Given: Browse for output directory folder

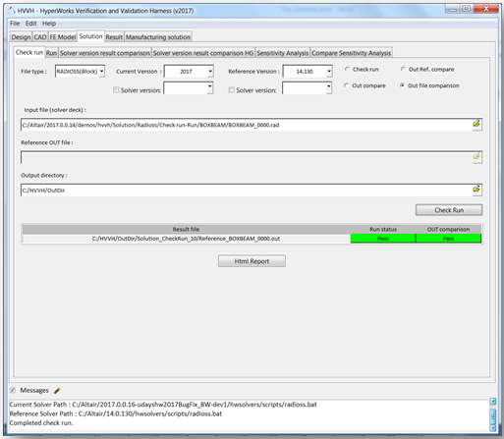Looking at the screenshot, I should 476,190.
